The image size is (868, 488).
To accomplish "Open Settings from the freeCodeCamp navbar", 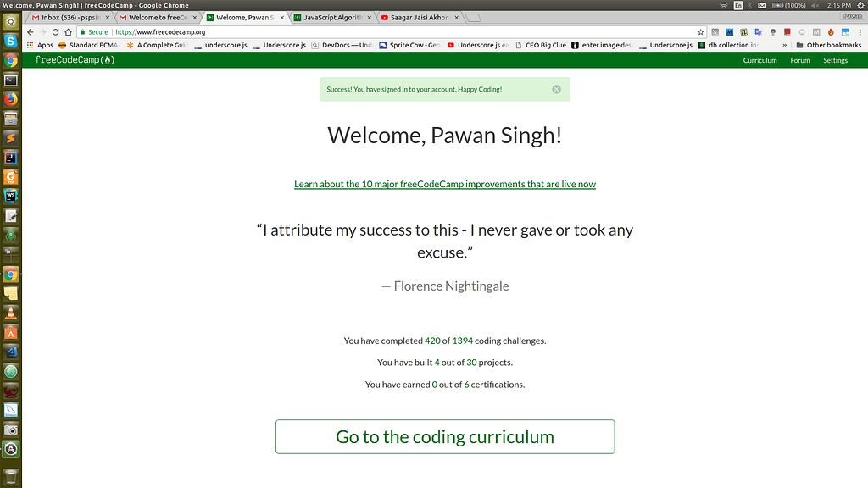I will pos(835,60).
